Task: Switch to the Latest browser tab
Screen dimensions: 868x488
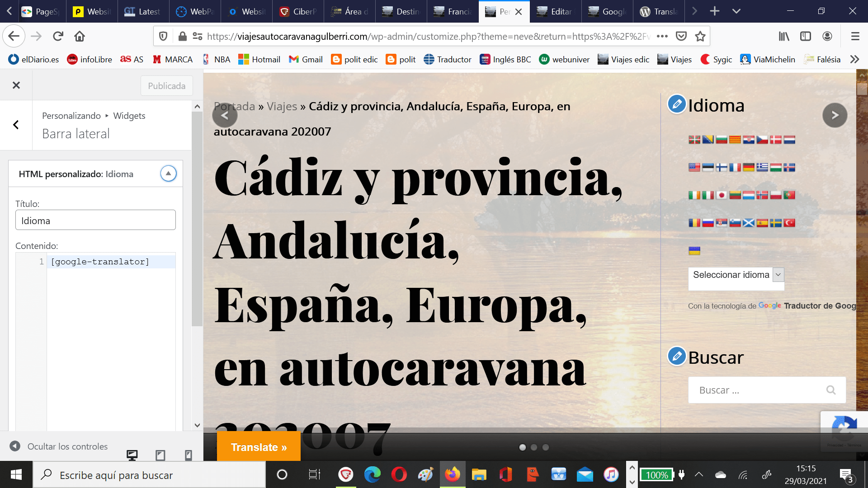Action: 143,11
